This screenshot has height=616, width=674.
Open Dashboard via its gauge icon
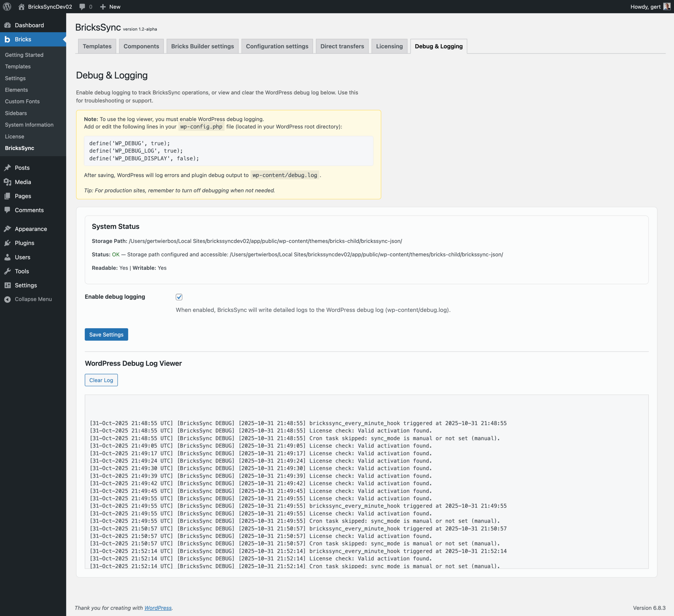(7, 25)
